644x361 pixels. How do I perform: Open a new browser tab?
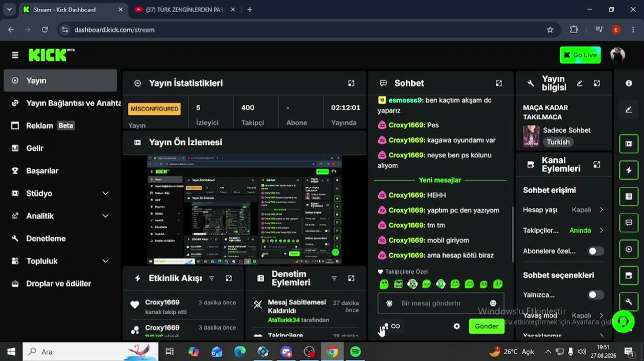(x=250, y=10)
